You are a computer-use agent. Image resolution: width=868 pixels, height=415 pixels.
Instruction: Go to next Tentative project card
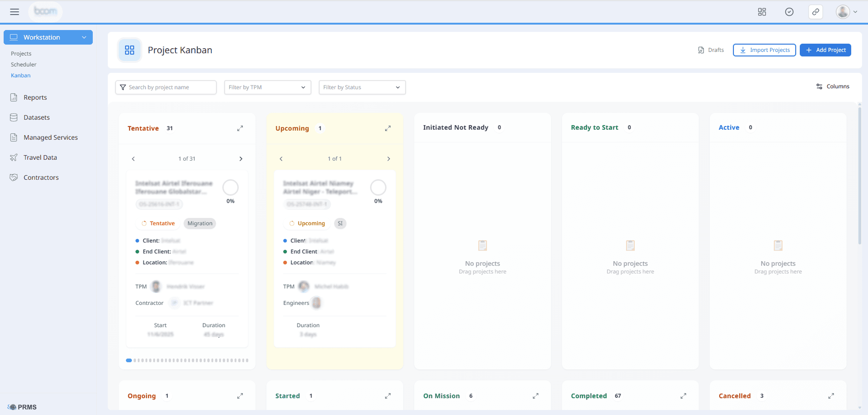241,159
